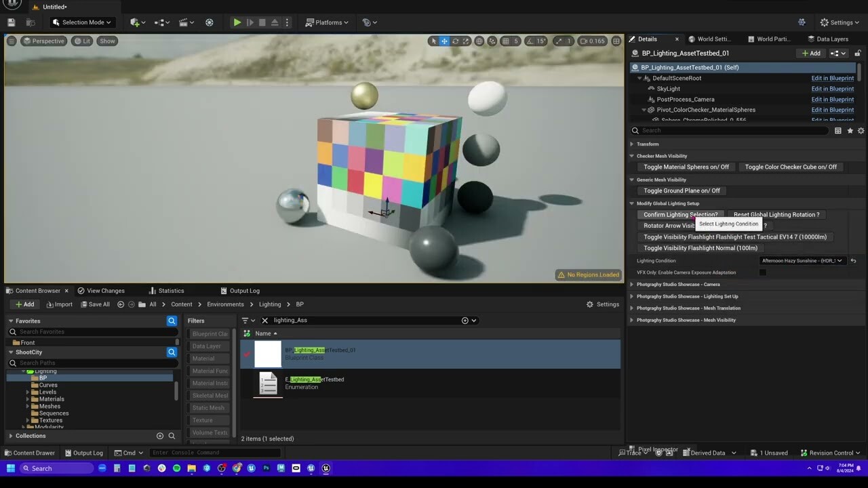Image resolution: width=868 pixels, height=488 pixels.
Task: Open the Content Browser Settings gear
Action: (603, 304)
